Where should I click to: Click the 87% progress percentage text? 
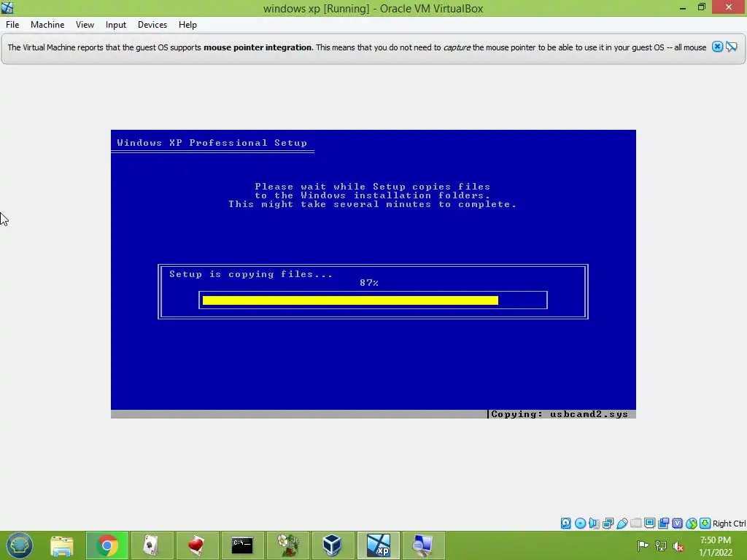(x=369, y=283)
